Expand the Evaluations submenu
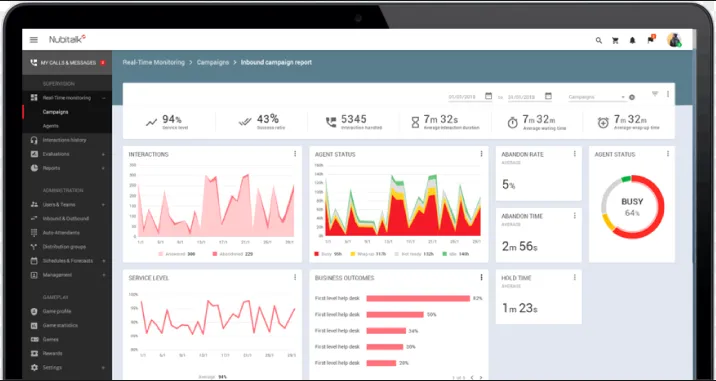The height and width of the screenshot is (381, 716). click(104, 154)
